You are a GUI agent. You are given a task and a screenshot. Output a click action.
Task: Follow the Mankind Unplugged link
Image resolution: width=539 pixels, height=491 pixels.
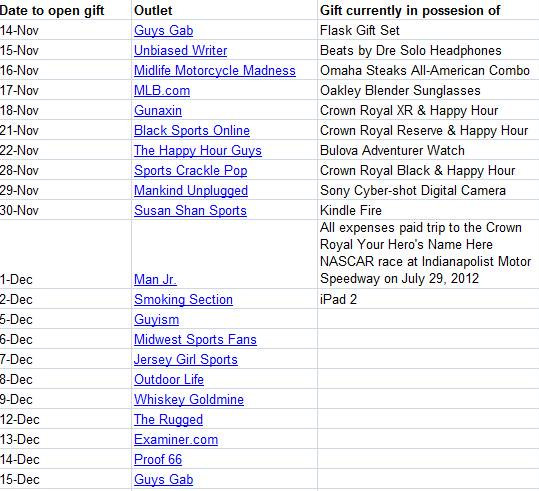click(191, 190)
